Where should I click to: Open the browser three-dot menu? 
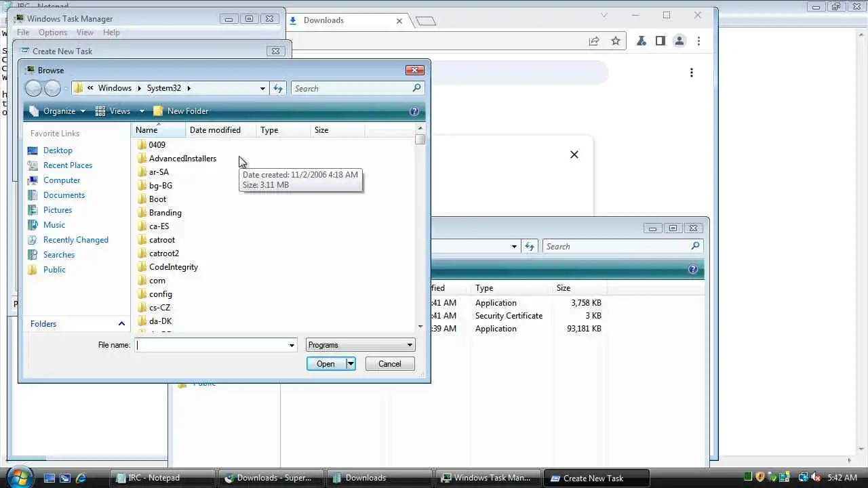[698, 41]
